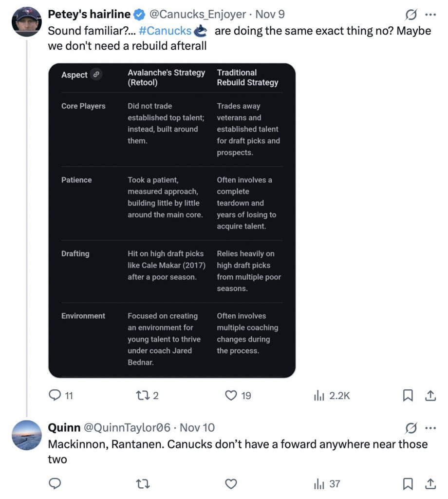Retweet Quinn's reply
Screen dimensions: 448x499
coord(143,484)
